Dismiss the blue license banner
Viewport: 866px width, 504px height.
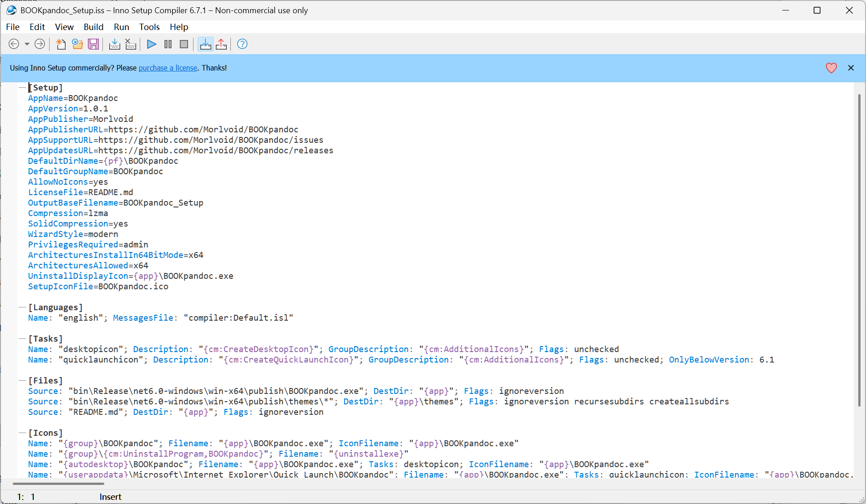(x=851, y=68)
